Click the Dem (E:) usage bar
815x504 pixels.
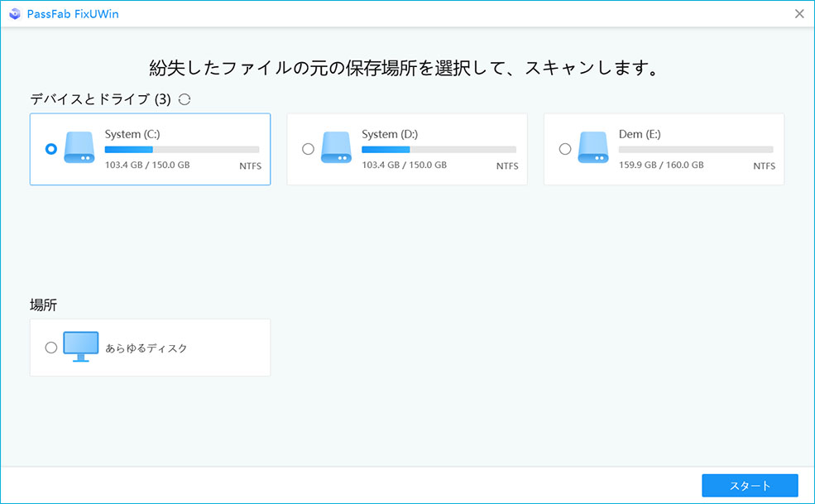point(696,150)
